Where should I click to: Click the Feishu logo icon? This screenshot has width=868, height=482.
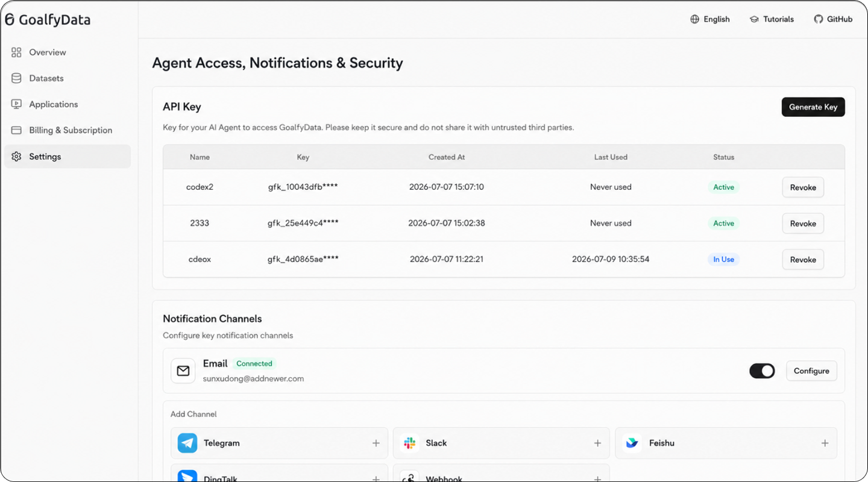coord(632,443)
